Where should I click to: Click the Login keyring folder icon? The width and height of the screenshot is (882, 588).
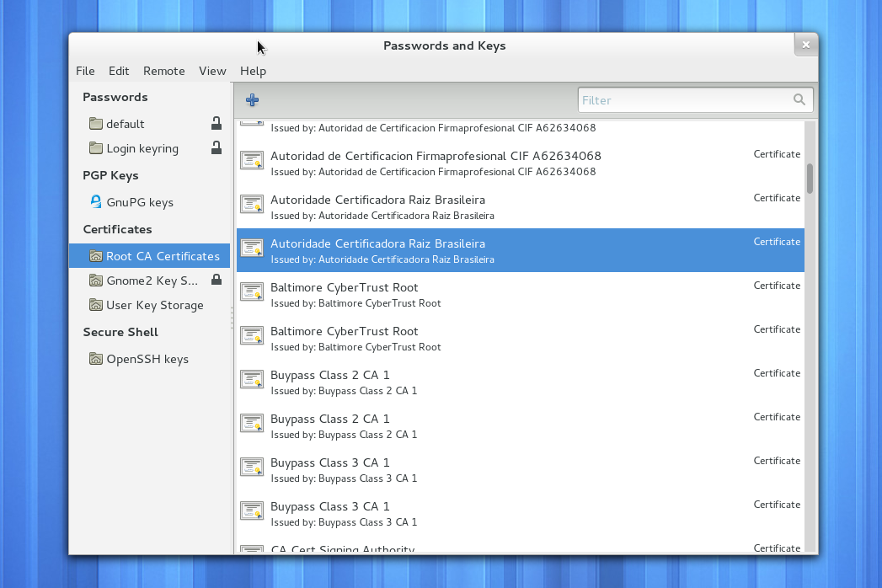point(96,148)
